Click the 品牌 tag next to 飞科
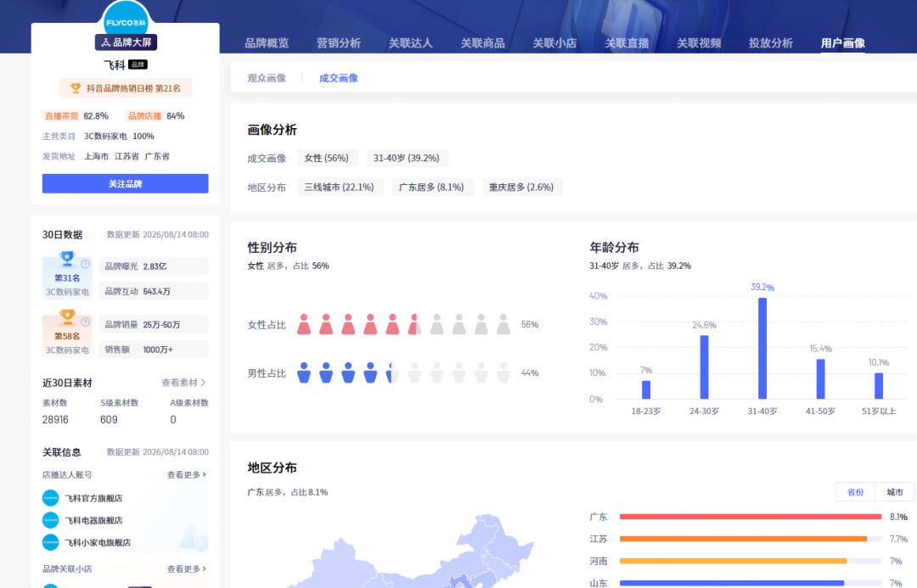The width and height of the screenshot is (917, 588). click(138, 64)
